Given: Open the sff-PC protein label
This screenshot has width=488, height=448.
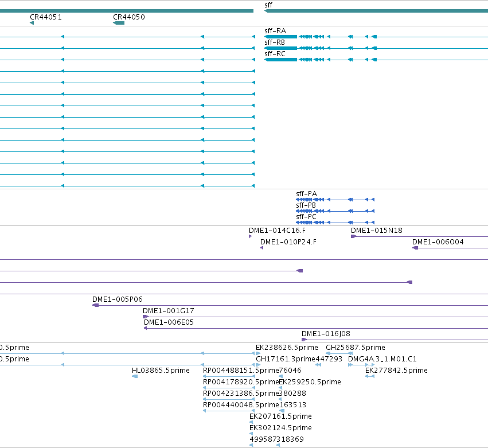Looking at the screenshot, I should click(306, 217).
